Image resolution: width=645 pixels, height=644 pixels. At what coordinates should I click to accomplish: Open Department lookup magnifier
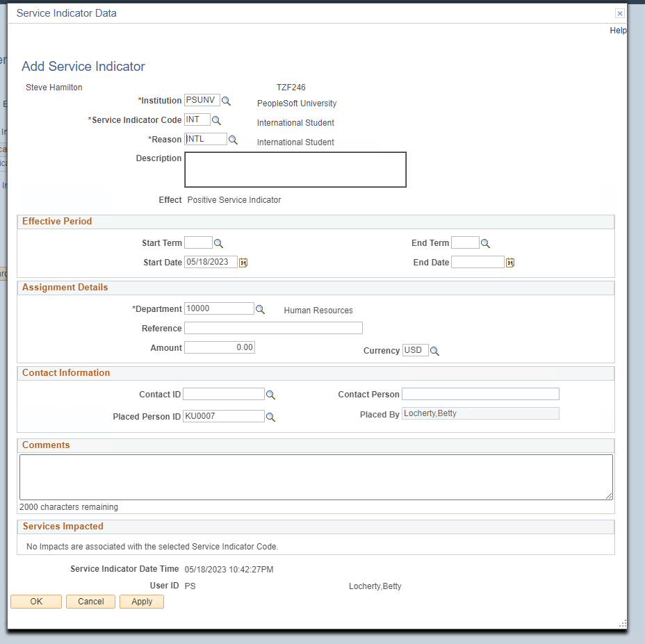(260, 309)
